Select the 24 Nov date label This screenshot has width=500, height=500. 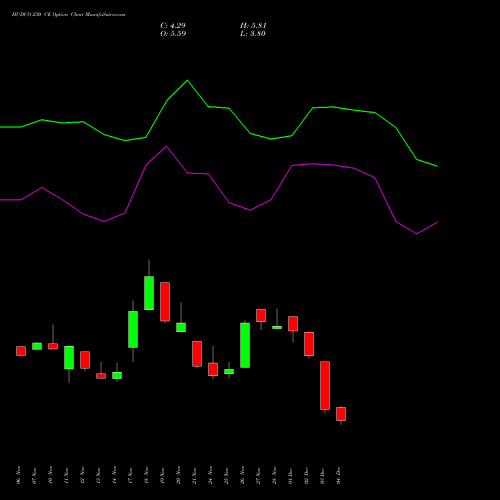pyautogui.click(x=210, y=475)
